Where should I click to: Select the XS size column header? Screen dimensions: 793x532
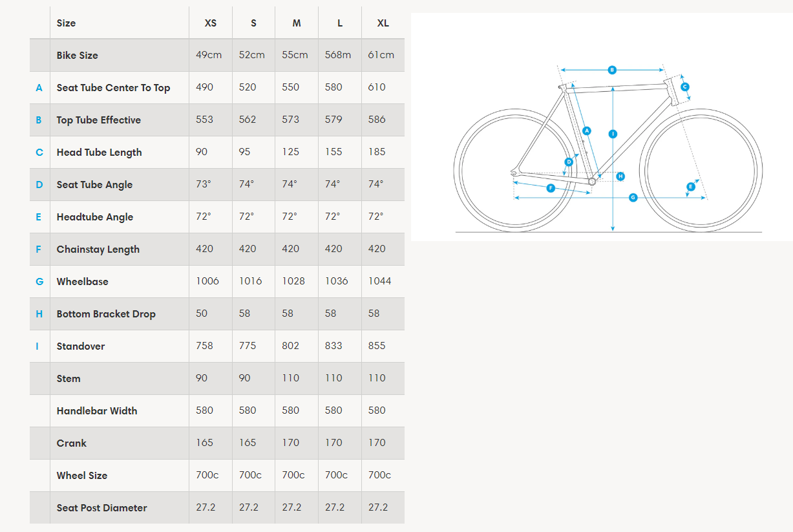coord(211,23)
